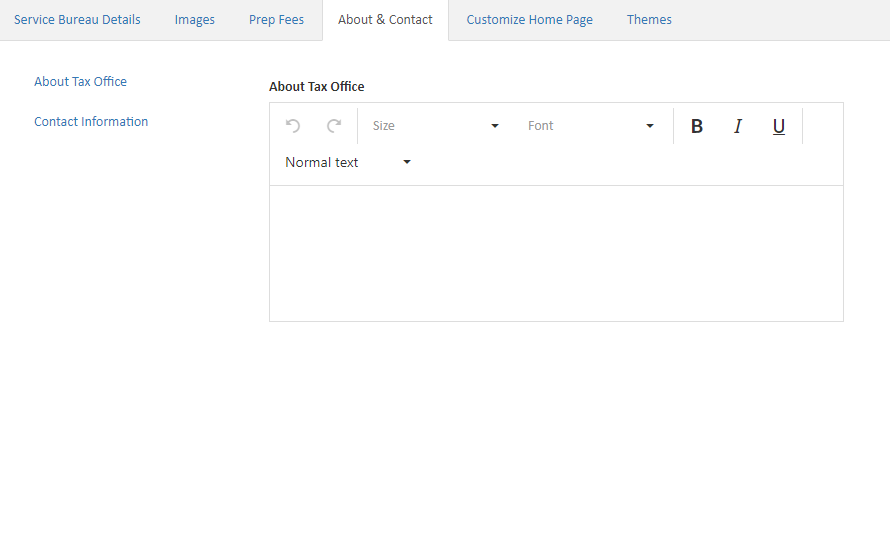
Task: Switch to the Service Bureau Details tab
Action: coord(77,20)
